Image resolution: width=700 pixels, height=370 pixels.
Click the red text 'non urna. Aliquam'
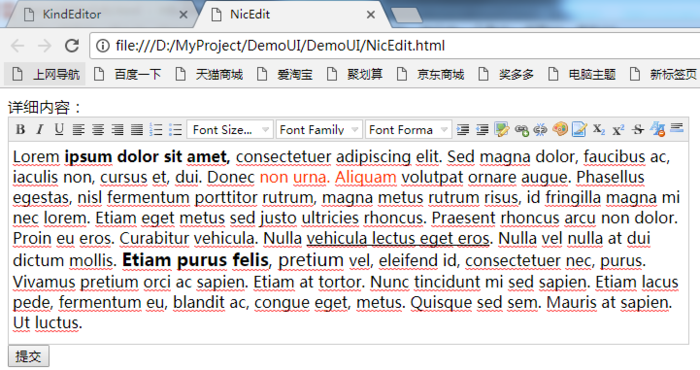pos(328,177)
